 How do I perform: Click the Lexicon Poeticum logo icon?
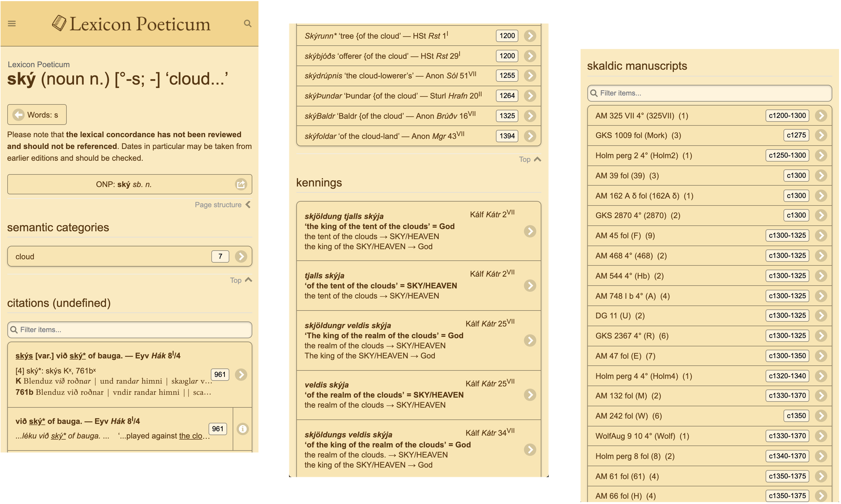coord(59,23)
